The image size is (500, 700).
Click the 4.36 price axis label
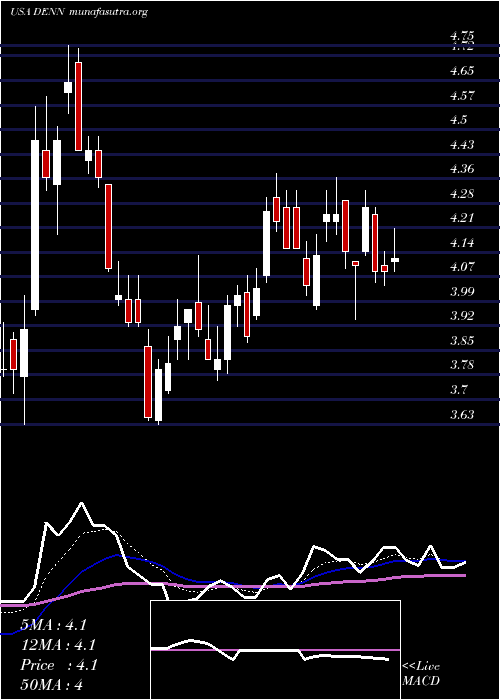(462, 169)
